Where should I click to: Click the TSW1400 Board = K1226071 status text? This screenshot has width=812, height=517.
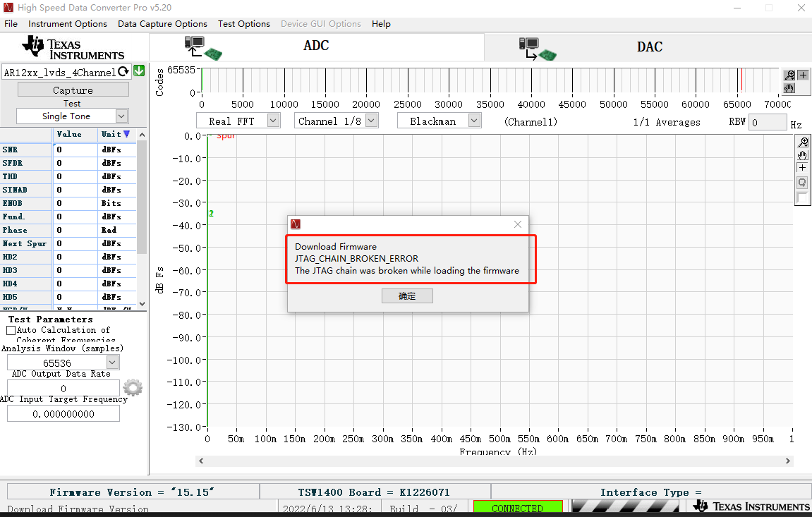coord(374,492)
